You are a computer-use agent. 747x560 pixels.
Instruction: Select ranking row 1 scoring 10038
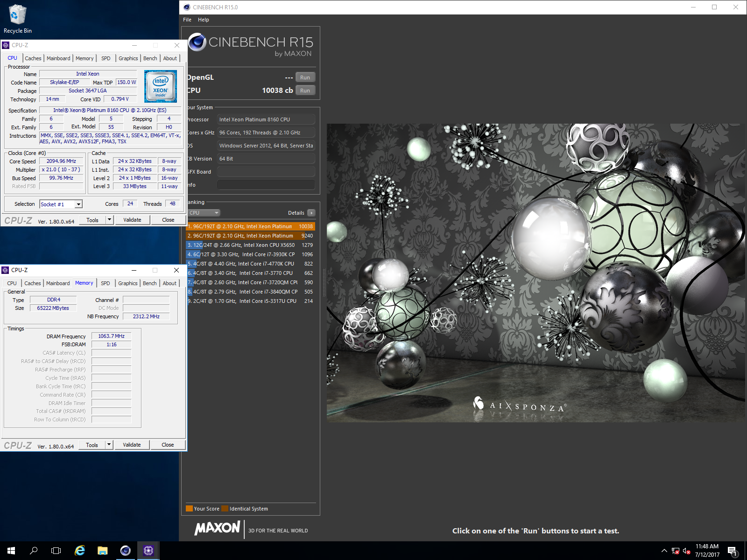(250, 226)
